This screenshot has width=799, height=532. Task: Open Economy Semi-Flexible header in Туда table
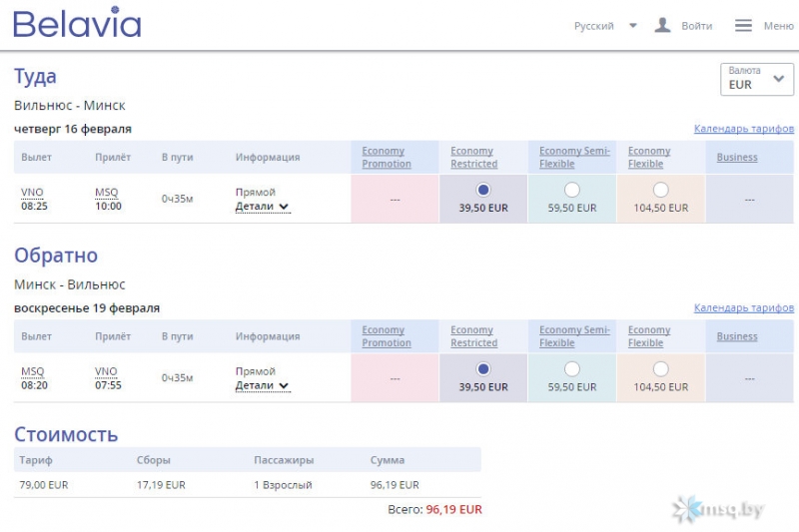coord(574,158)
